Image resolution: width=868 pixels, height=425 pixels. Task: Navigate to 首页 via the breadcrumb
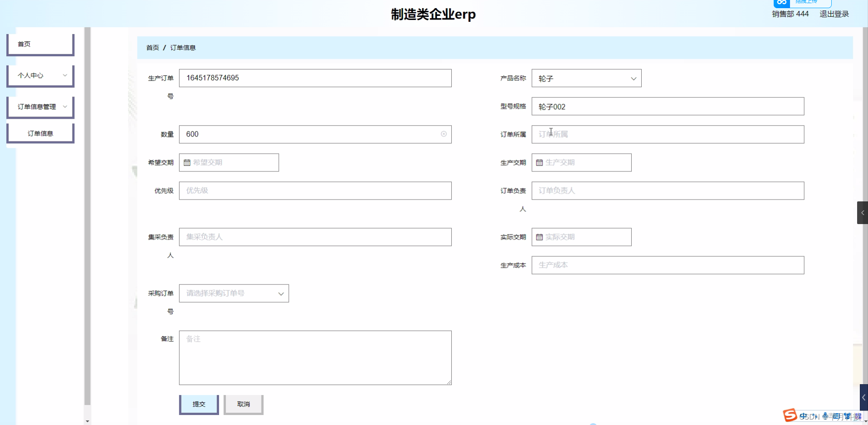coord(152,47)
